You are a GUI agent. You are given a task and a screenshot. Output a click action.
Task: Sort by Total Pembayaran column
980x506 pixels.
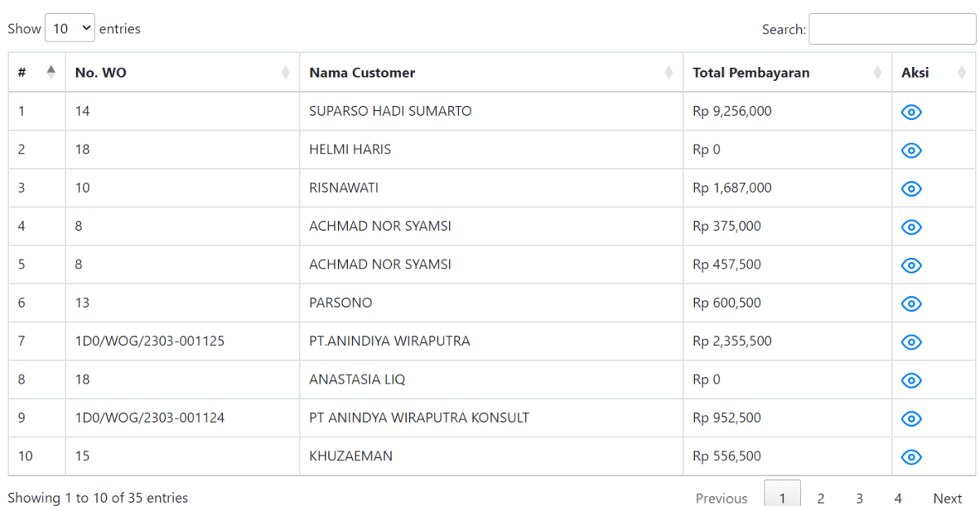click(787, 73)
